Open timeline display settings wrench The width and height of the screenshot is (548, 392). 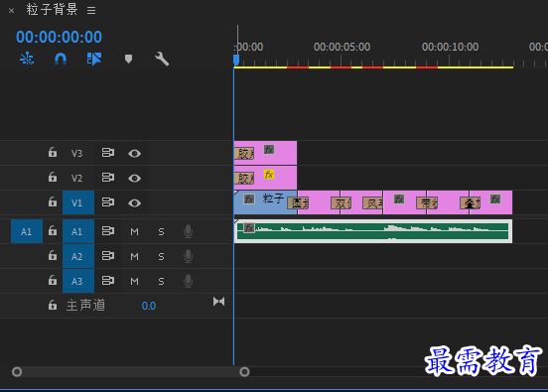coord(162,59)
